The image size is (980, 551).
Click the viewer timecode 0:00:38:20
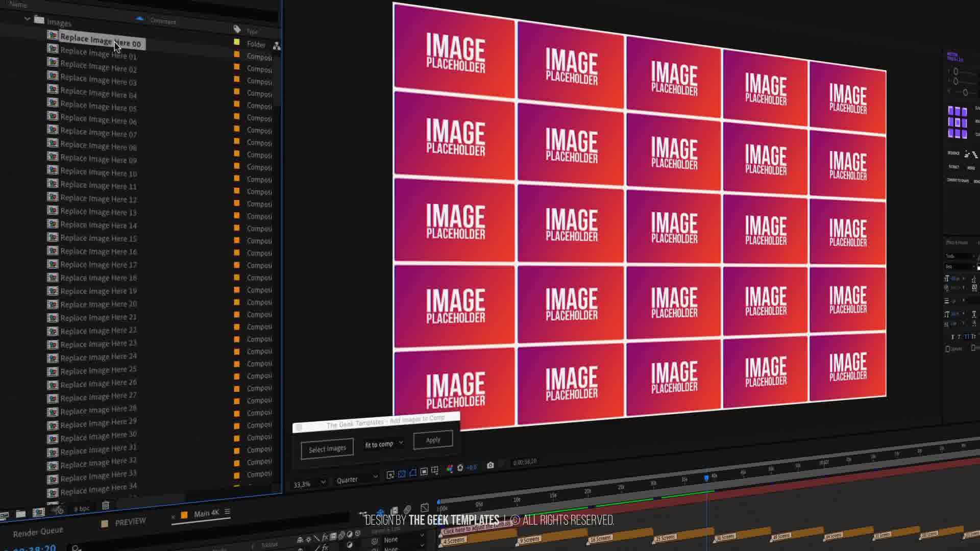click(x=525, y=462)
